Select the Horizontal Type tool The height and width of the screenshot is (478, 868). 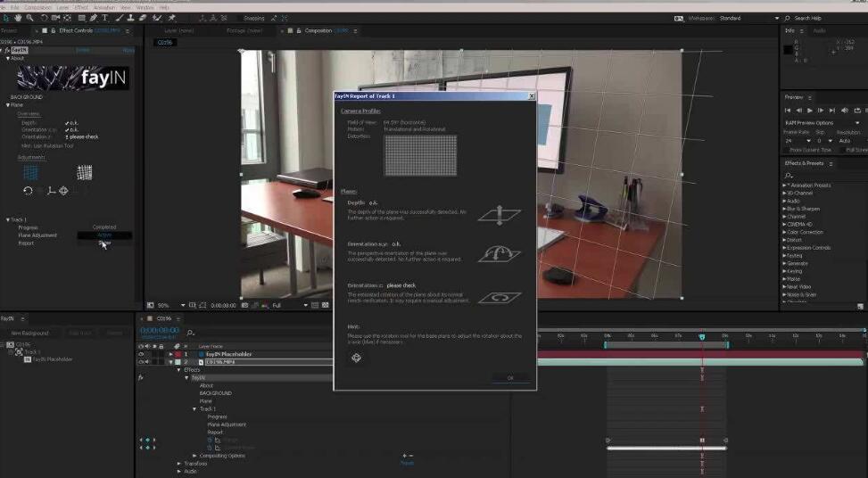(x=104, y=18)
